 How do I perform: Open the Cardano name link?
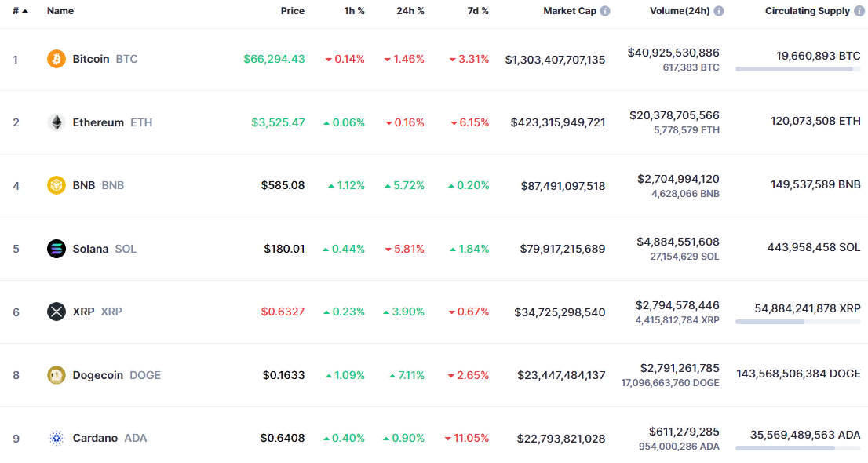(95, 438)
